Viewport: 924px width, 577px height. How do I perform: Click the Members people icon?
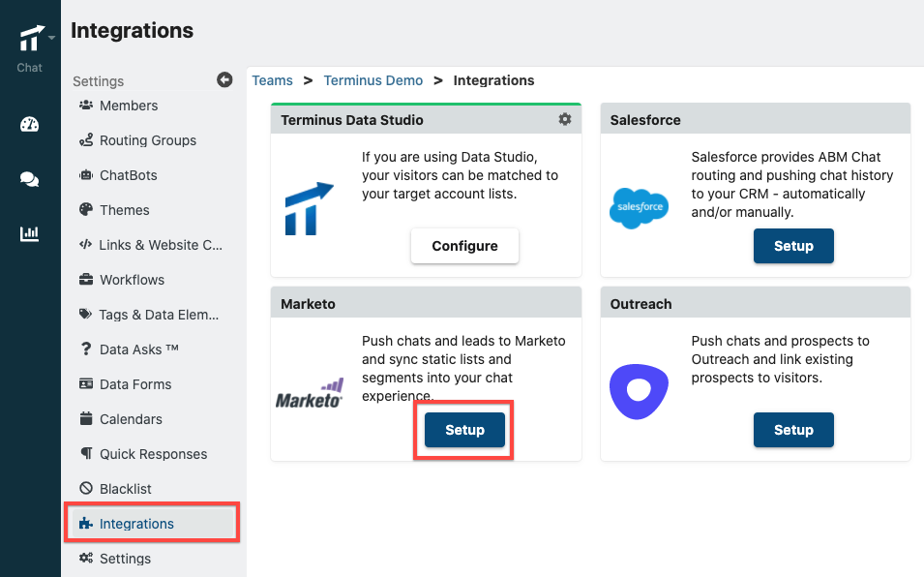tap(86, 105)
